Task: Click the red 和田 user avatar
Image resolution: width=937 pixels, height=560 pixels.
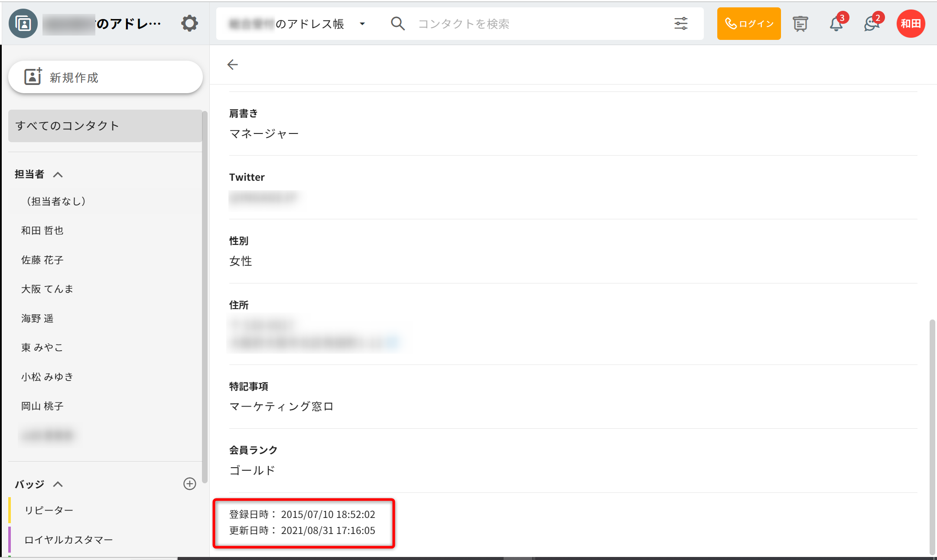Action: pyautogui.click(x=911, y=23)
